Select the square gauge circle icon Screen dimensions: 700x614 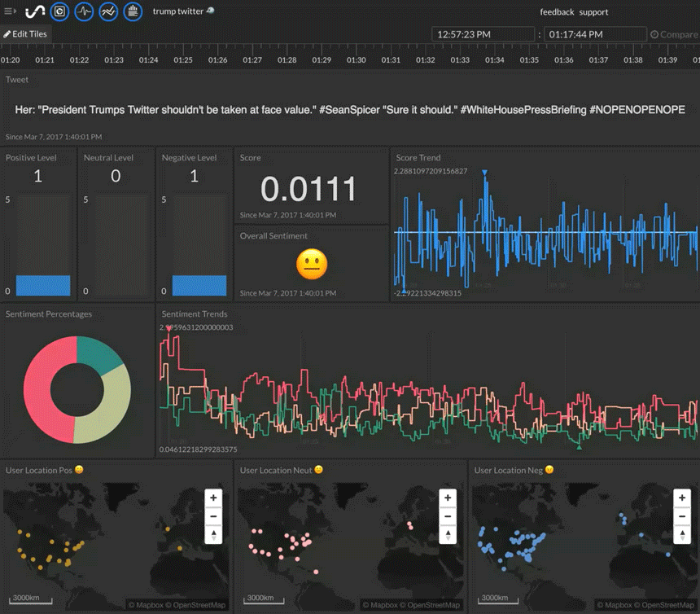click(x=59, y=11)
